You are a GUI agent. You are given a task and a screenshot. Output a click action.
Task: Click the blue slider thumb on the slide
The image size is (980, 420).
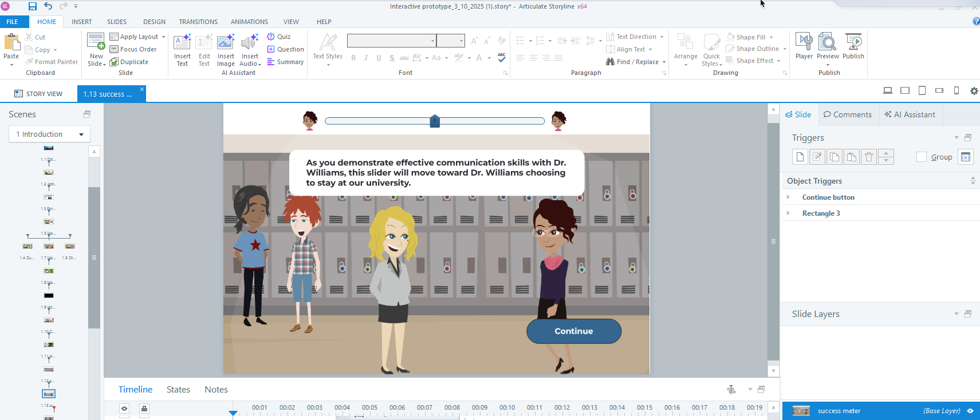[x=435, y=121]
